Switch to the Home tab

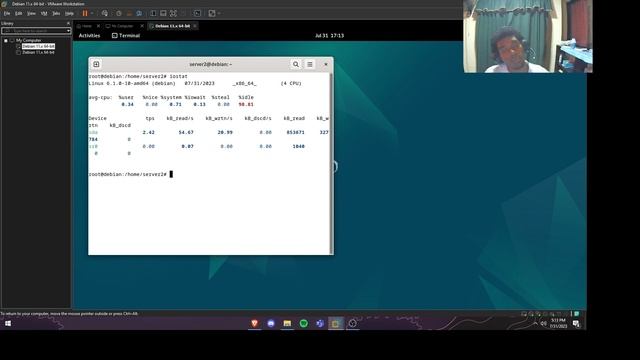point(84,26)
